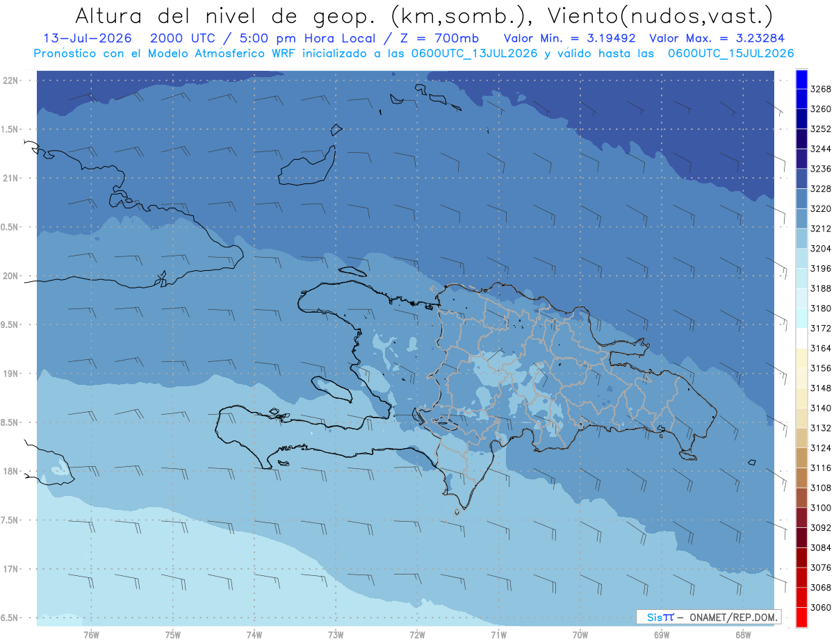Click the '19N' latitude label
This screenshot has width=834, height=644.
point(11,374)
